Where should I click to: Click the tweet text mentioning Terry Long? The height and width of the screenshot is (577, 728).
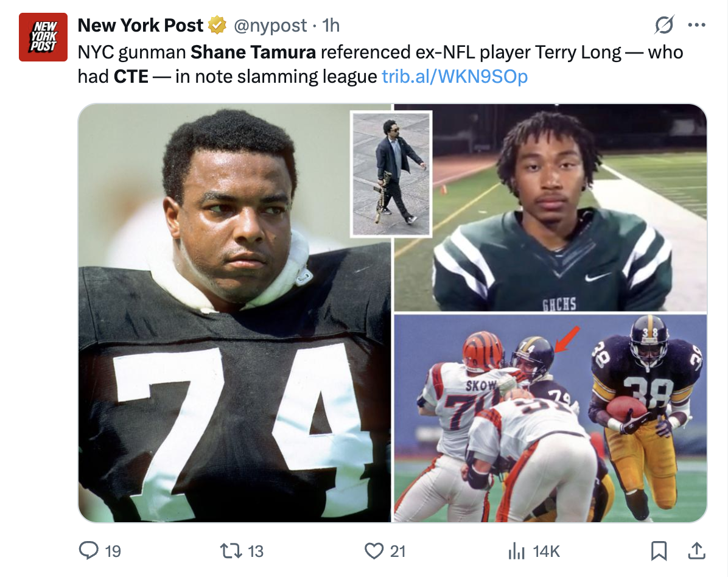(x=578, y=52)
